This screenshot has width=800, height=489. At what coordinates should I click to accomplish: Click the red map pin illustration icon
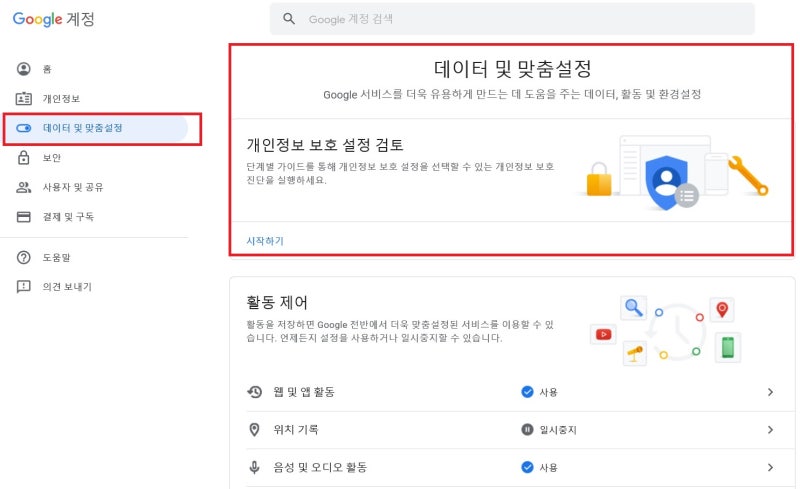coord(722,309)
